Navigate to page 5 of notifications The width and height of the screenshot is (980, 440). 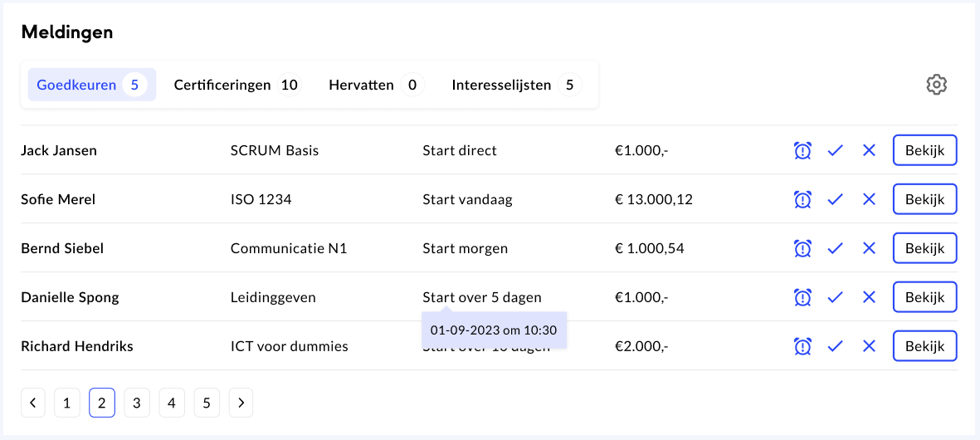click(x=207, y=403)
